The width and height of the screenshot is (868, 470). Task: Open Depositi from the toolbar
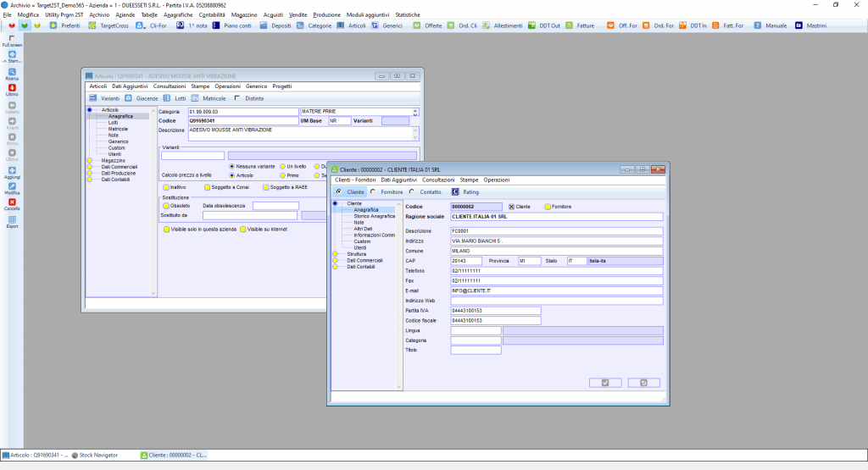[x=275, y=25]
